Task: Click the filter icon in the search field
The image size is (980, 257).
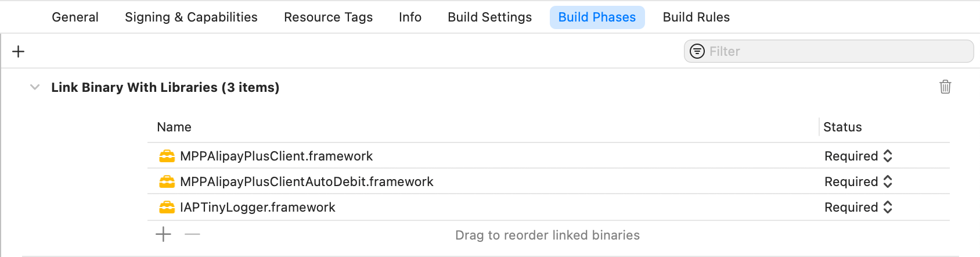Action: [x=697, y=51]
